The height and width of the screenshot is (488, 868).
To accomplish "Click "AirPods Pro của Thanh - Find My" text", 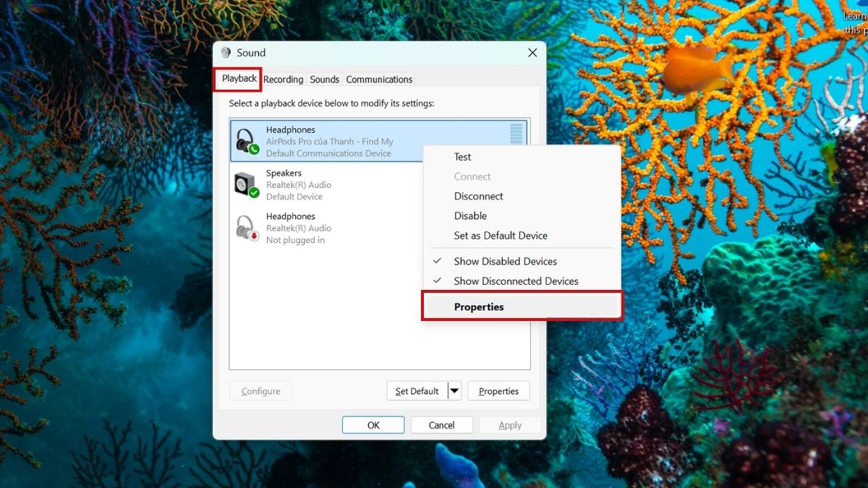I will click(x=330, y=142).
